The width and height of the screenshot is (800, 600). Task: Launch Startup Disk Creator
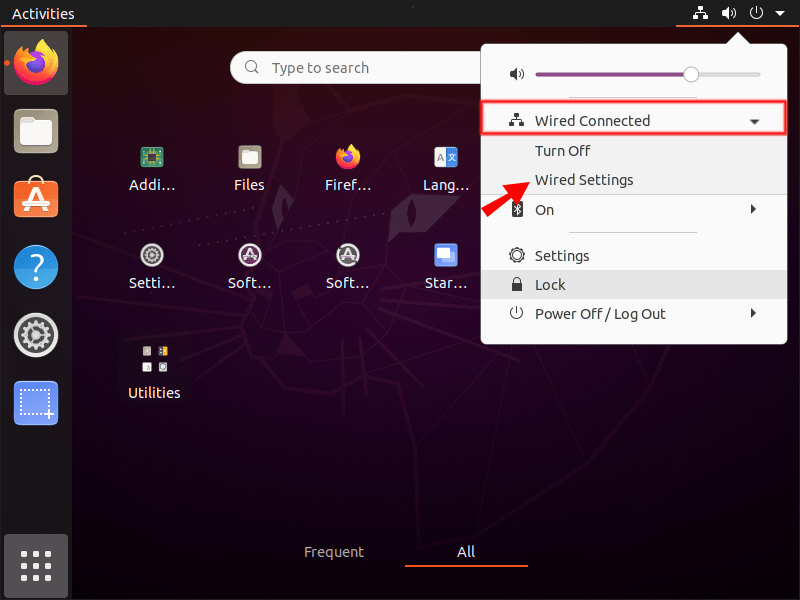446,255
